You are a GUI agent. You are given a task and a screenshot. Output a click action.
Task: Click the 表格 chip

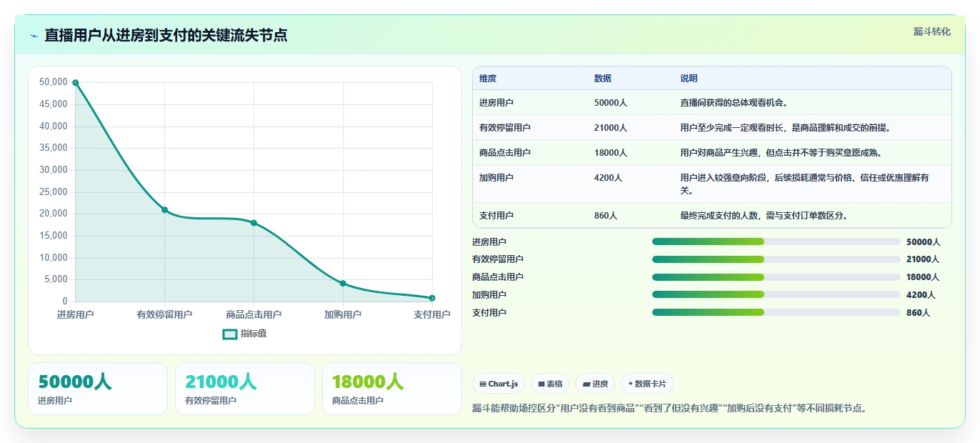click(550, 384)
